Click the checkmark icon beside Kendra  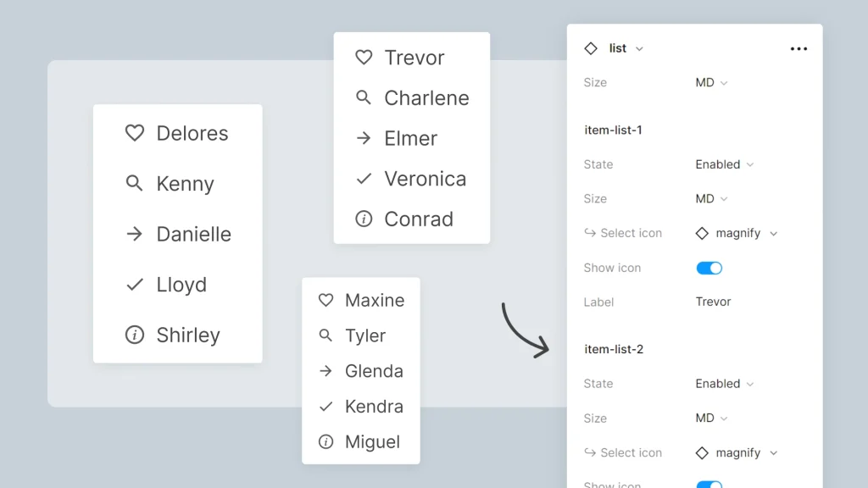tap(327, 406)
